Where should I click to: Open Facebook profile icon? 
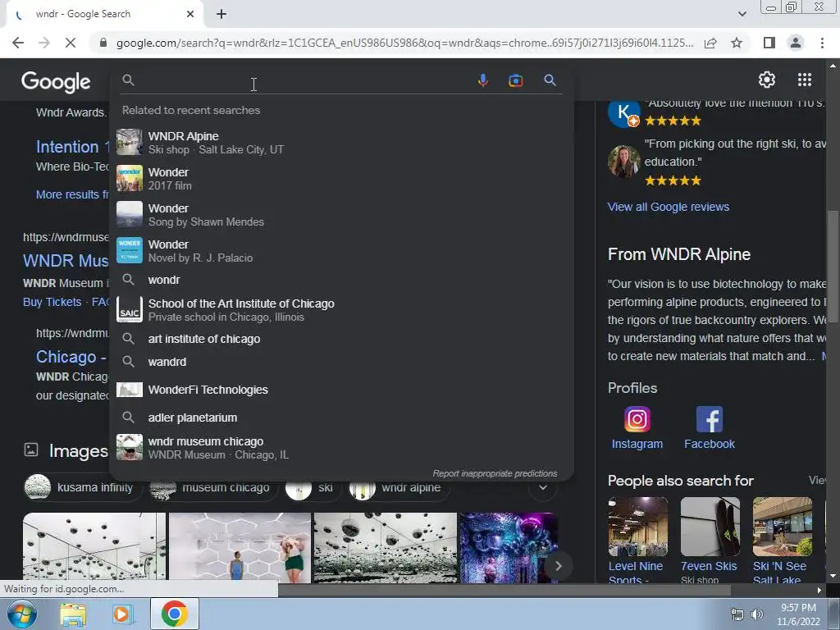point(710,419)
